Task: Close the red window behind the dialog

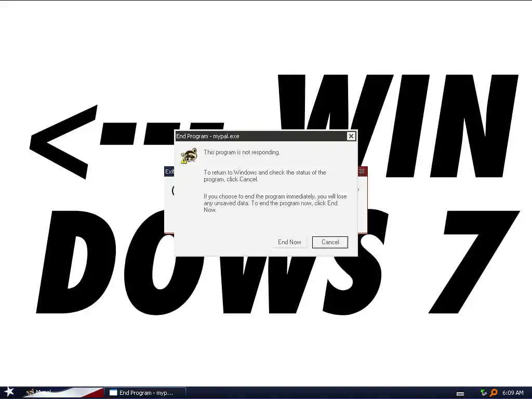Action: (x=362, y=171)
